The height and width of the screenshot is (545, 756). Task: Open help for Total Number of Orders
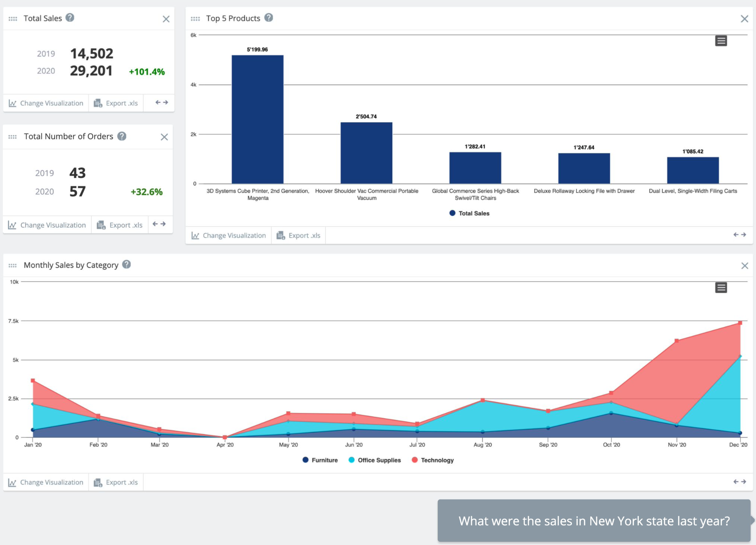point(122,136)
